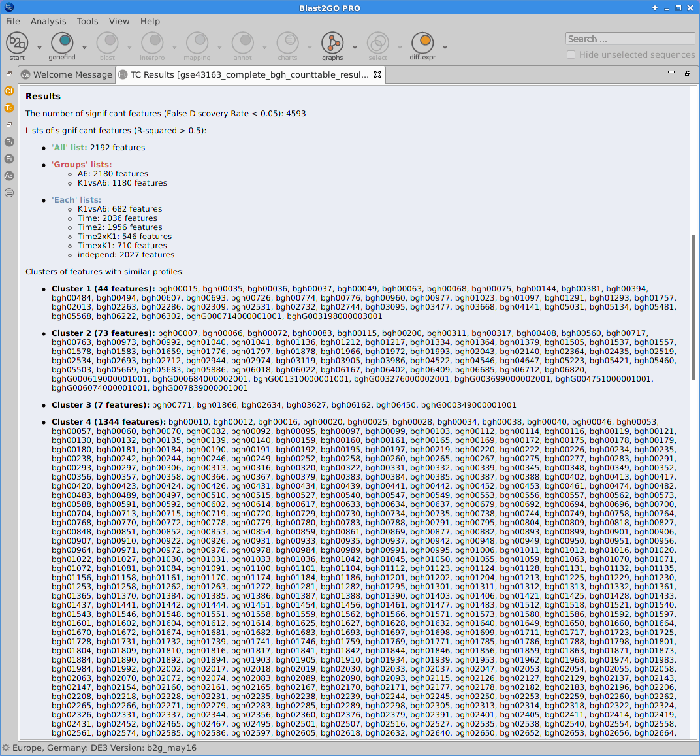
Task: Click the 'Time2xK1: 546 features' entry
Action: tap(125, 237)
